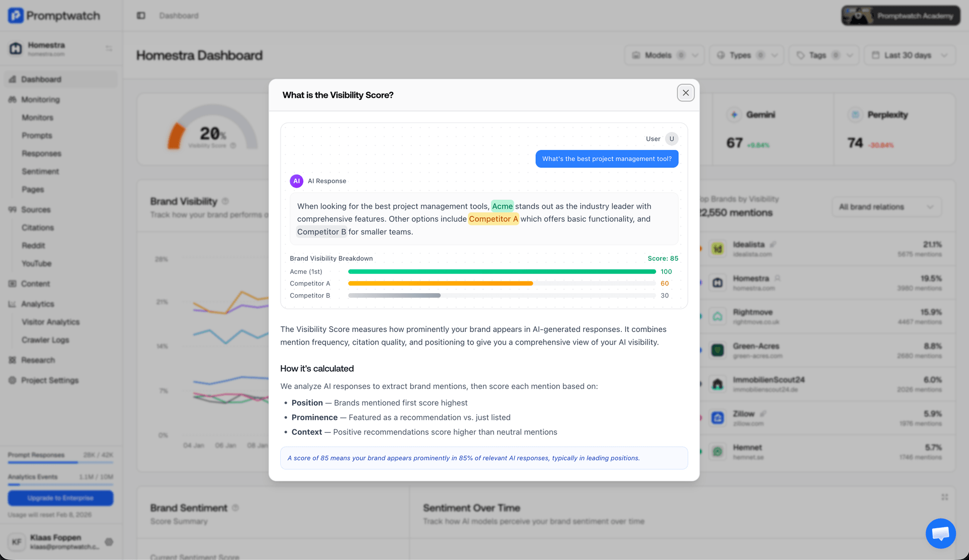This screenshot has width=969, height=560.
Task: Click the Project Settings gear icon
Action: pyautogui.click(x=12, y=380)
